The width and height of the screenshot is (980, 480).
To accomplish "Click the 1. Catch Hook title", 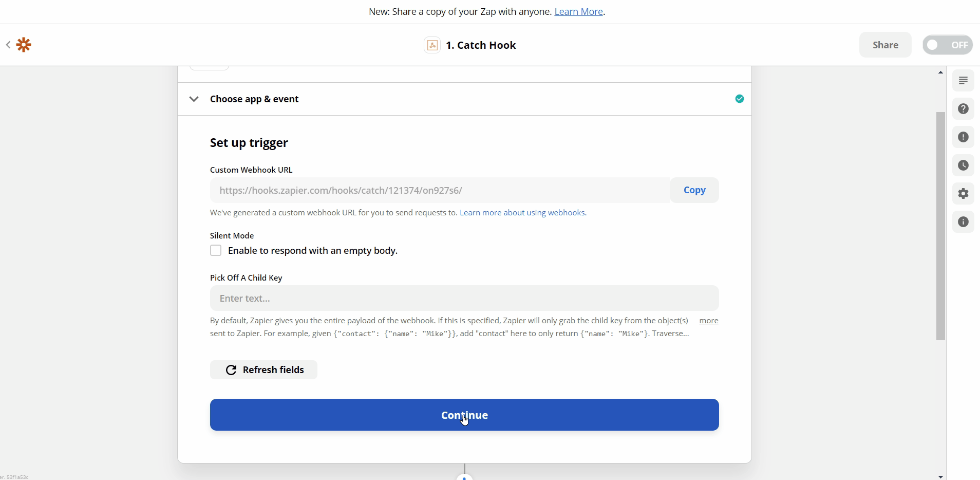I will [x=481, y=45].
